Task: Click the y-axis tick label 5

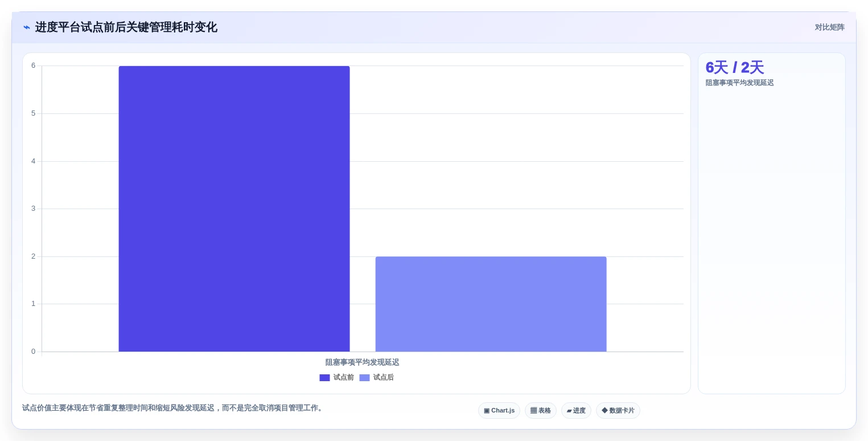Action: [33, 113]
